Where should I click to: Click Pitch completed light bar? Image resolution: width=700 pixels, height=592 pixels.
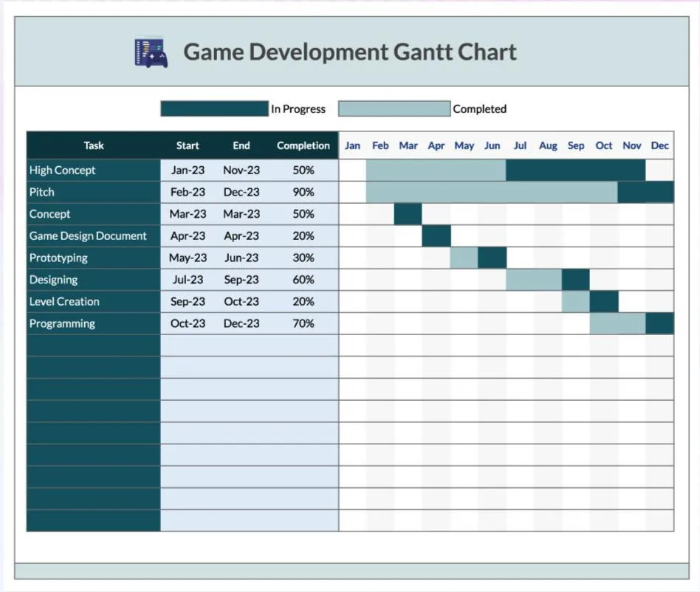click(492, 192)
